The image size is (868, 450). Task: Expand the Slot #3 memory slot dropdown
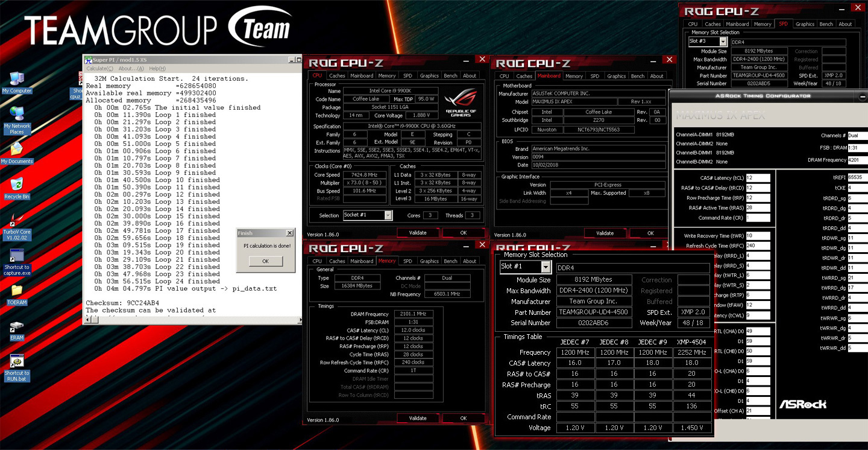pyautogui.click(x=723, y=42)
